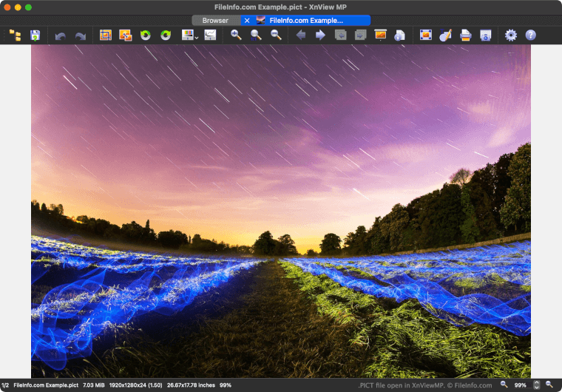Image resolution: width=562 pixels, height=392 pixels.
Task: Go to next file with right arrow
Action: pyautogui.click(x=320, y=35)
